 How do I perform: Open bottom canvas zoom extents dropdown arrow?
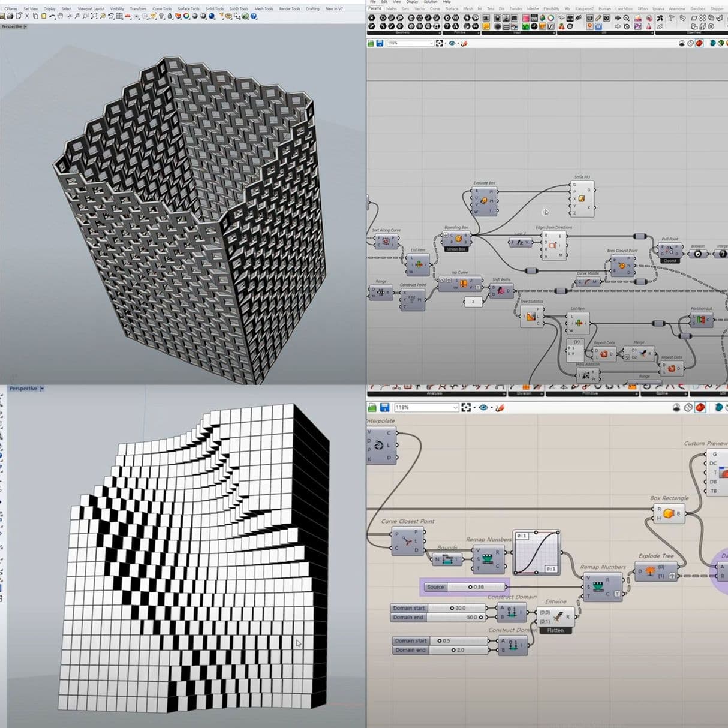click(474, 408)
